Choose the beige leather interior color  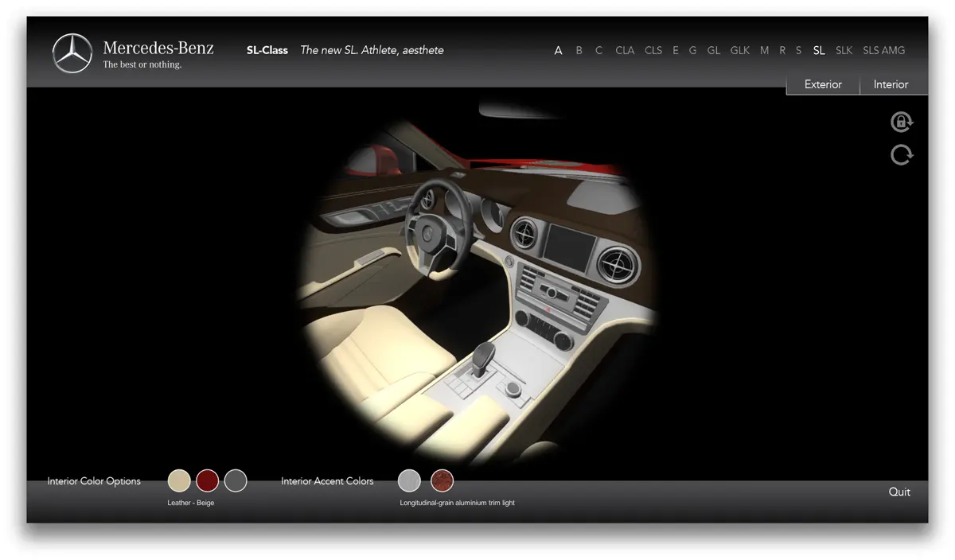pos(179,480)
